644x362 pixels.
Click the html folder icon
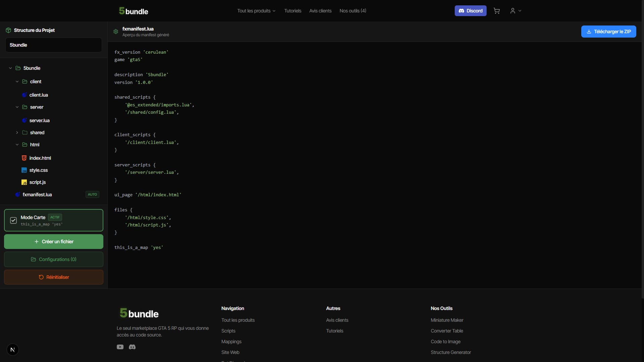[x=25, y=145]
